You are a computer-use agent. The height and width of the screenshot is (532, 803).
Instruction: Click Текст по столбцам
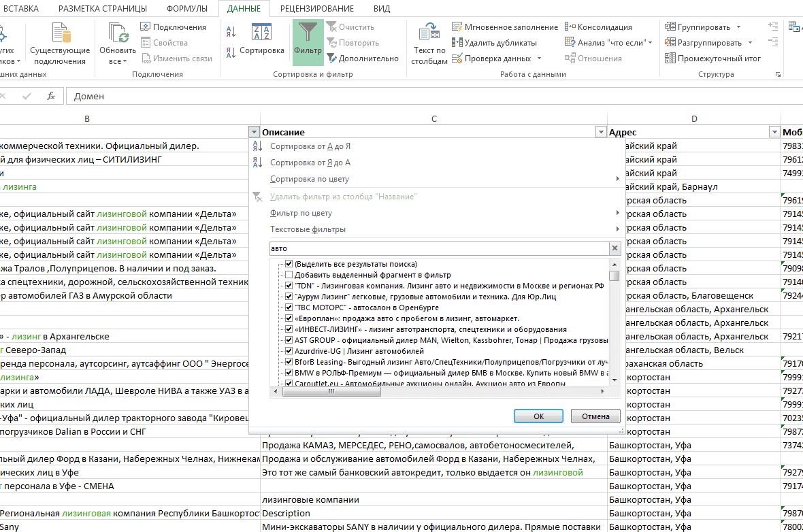click(x=429, y=44)
